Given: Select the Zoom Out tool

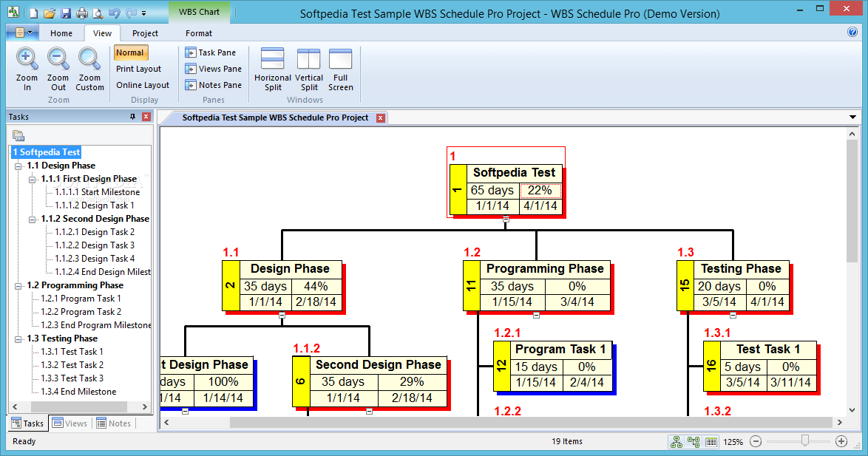Looking at the screenshot, I should [58, 65].
